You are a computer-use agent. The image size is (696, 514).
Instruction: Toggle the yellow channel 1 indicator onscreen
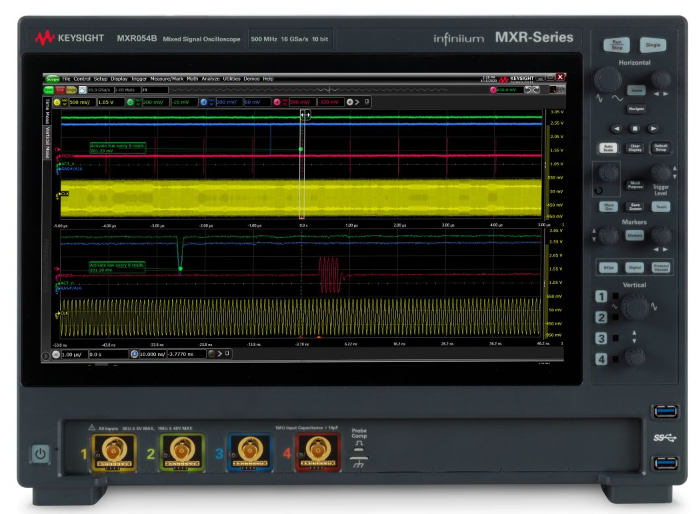[59, 101]
